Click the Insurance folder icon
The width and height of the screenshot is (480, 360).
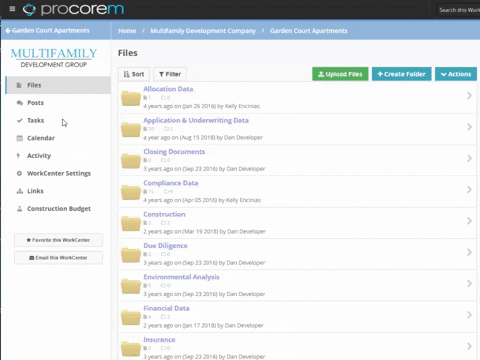point(131,349)
